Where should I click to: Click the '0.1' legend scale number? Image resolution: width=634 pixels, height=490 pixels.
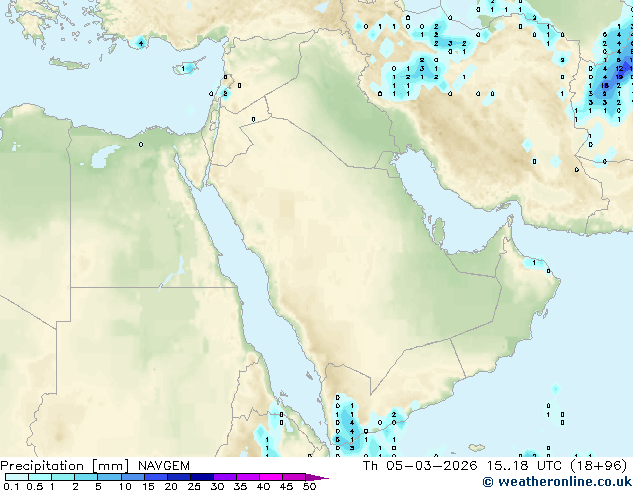click(x=12, y=486)
